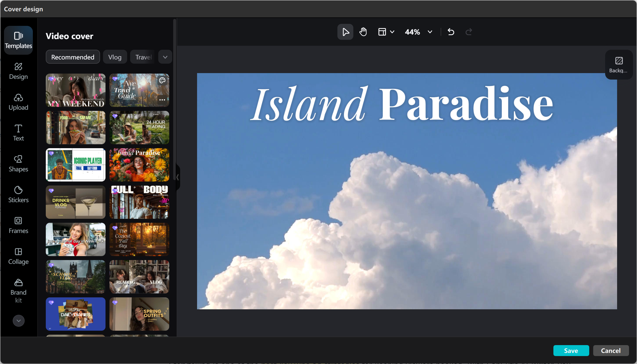Click the more options dots on Nyc Travel Guide

pos(162,100)
